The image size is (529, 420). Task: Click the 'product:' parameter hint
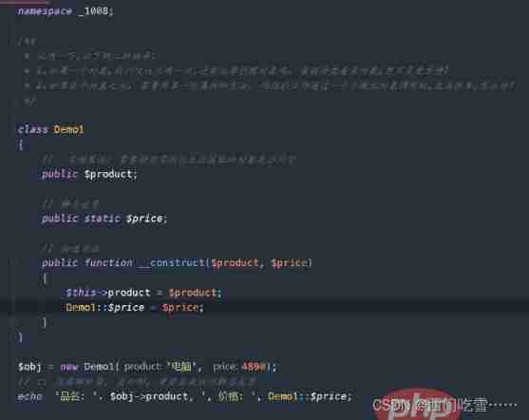(x=142, y=367)
